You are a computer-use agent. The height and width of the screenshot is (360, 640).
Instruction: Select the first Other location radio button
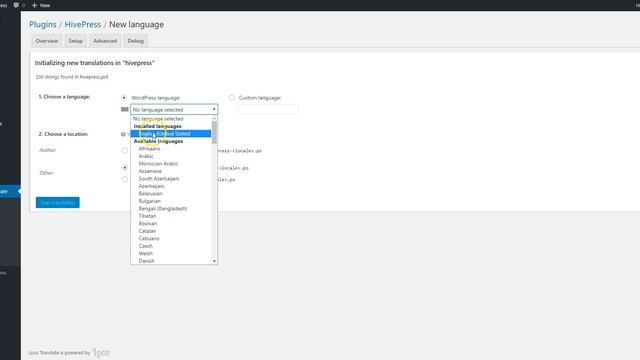click(125, 167)
